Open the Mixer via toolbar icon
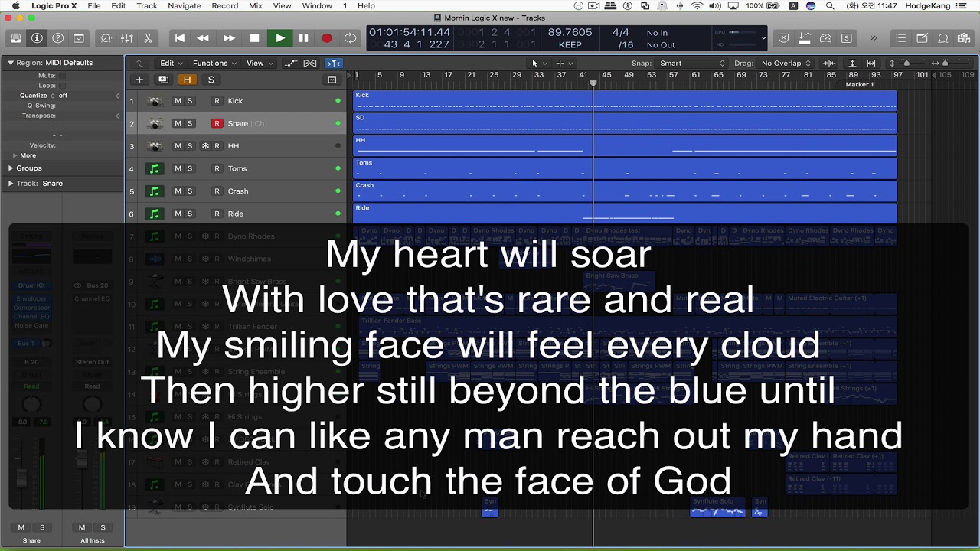Screen dimensions: 980x551 pos(126,38)
